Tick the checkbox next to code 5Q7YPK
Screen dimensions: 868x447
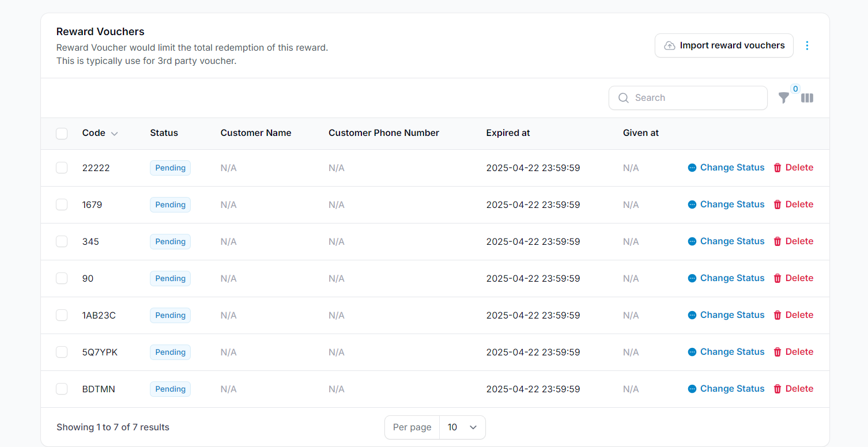62,352
